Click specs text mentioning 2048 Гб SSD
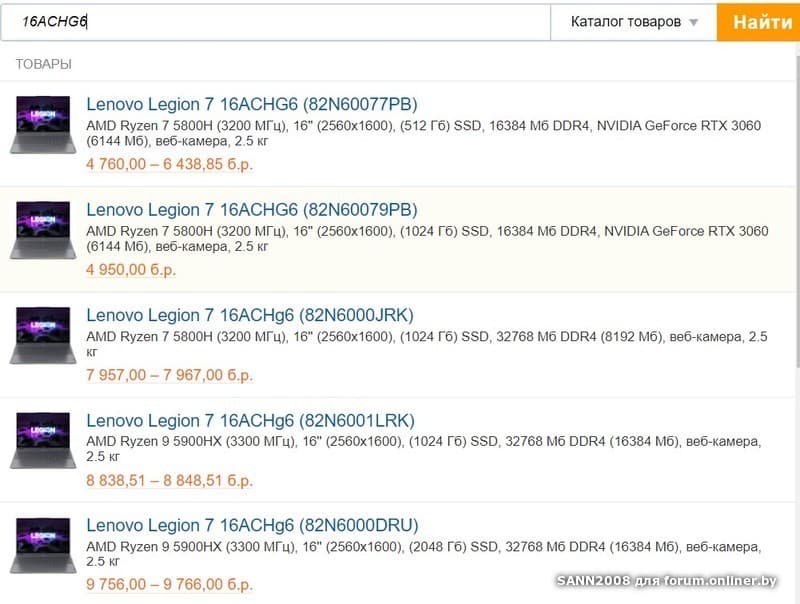 [423, 554]
